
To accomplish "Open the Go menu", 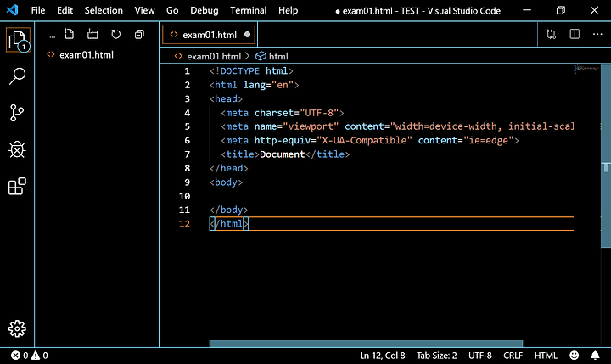I will pos(172,10).
